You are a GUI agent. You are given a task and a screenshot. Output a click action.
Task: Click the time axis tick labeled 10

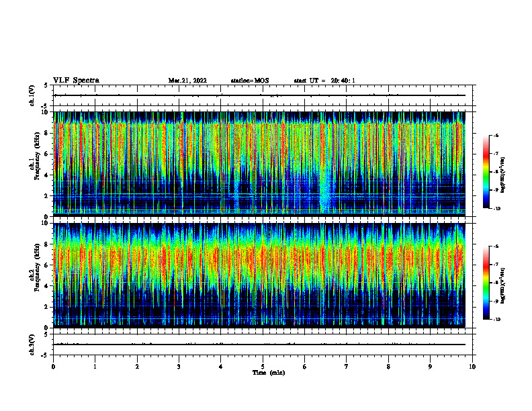coord(472,367)
